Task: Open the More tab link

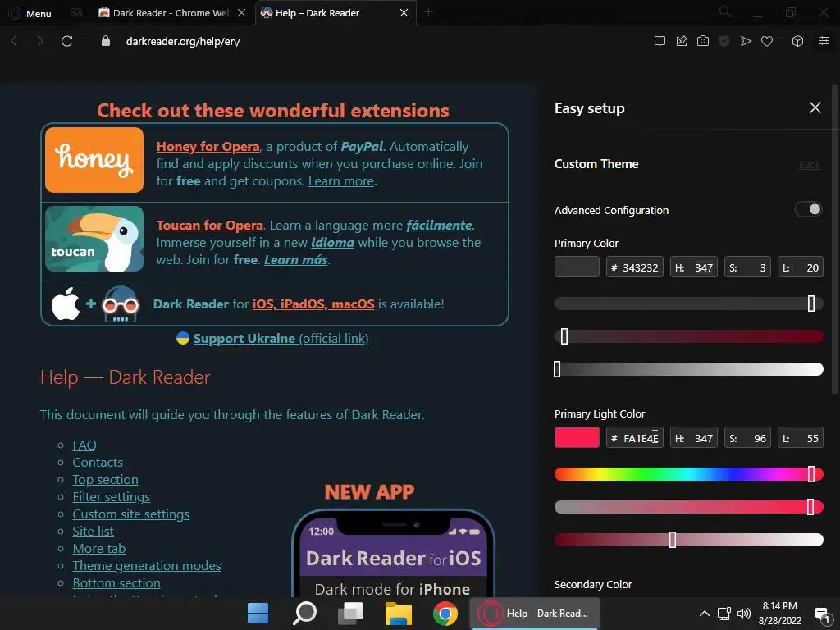Action: pyautogui.click(x=99, y=548)
